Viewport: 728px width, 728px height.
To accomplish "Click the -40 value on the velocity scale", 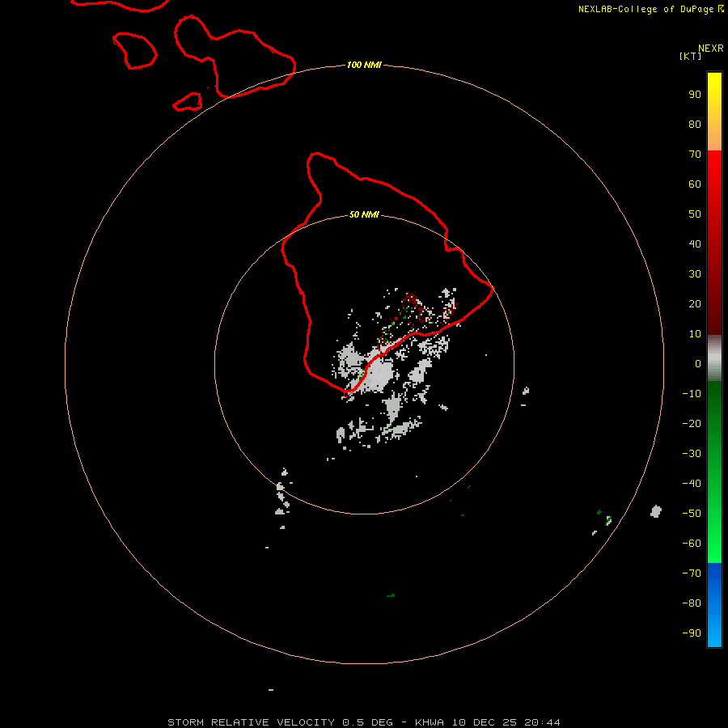I will pyautogui.click(x=692, y=484).
